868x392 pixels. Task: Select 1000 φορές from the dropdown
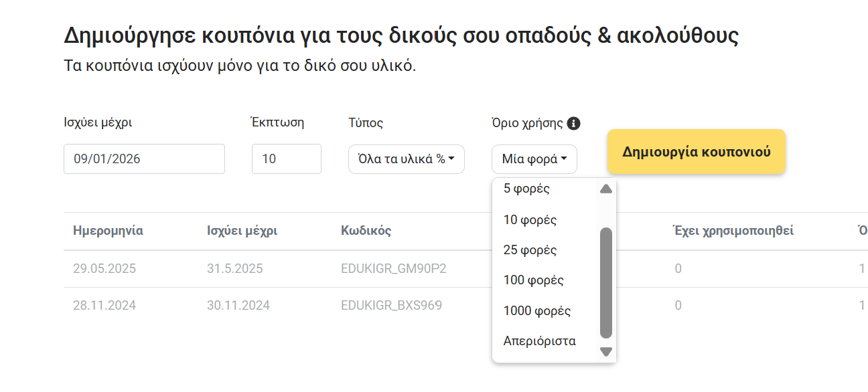pos(536,311)
